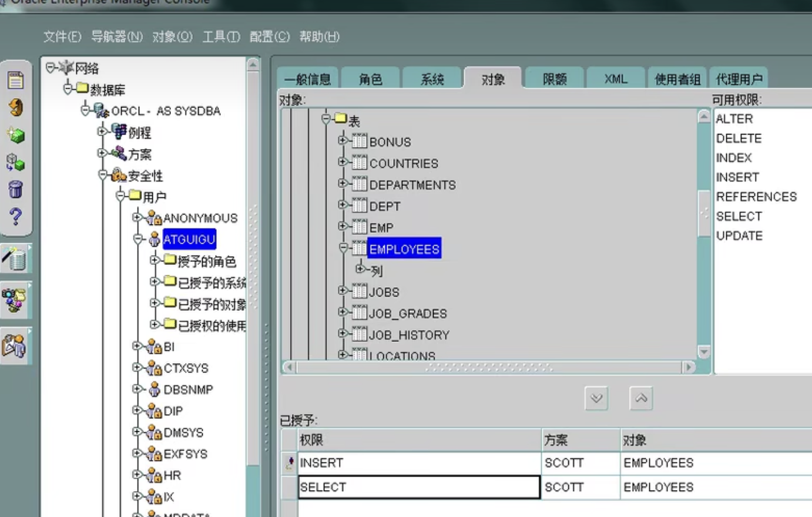Open the map and person icon drawer
812x517 pixels.
[15, 345]
